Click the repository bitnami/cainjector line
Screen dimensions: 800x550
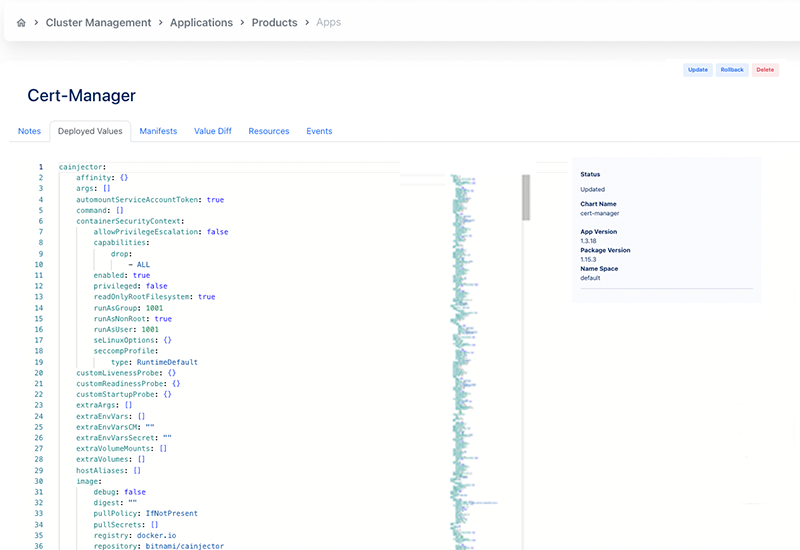tap(158, 546)
